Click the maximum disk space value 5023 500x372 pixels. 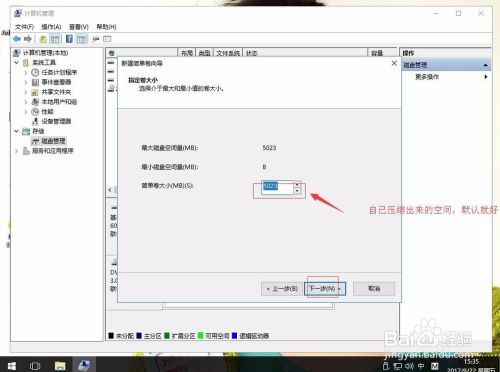[x=269, y=148]
